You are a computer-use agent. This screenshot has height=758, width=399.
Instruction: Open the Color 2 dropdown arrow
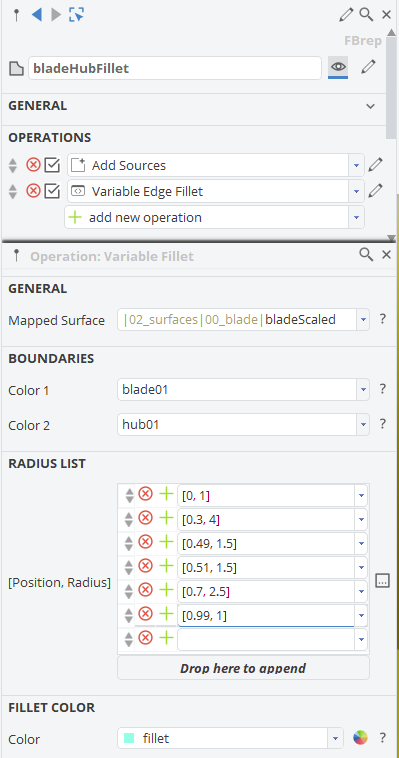tap(363, 425)
